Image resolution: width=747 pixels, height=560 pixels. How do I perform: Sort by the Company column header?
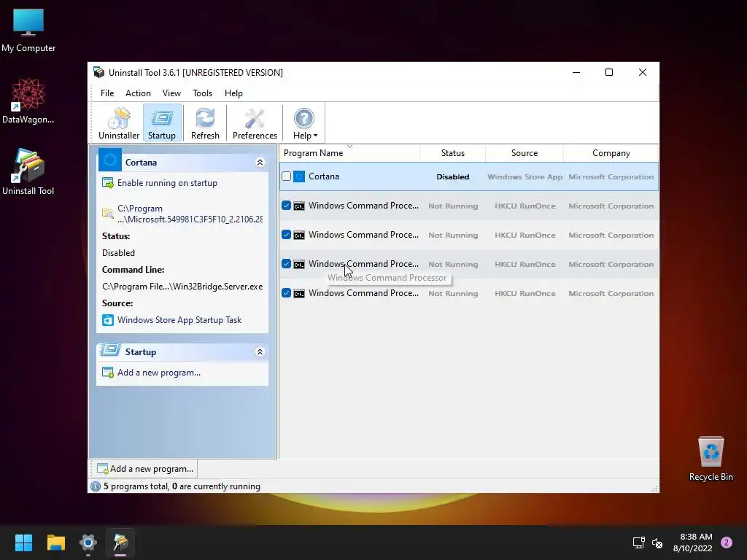click(x=611, y=153)
